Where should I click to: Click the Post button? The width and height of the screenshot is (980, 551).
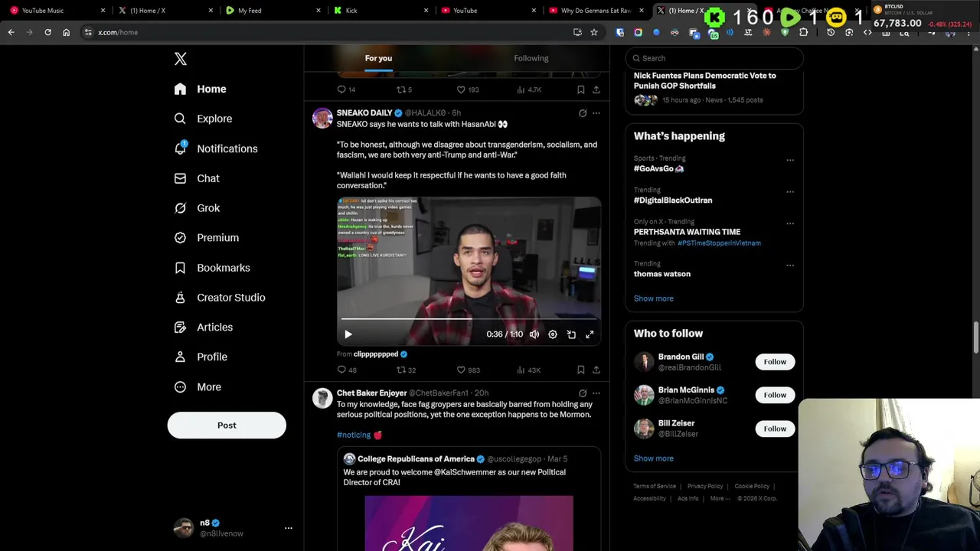(x=227, y=425)
